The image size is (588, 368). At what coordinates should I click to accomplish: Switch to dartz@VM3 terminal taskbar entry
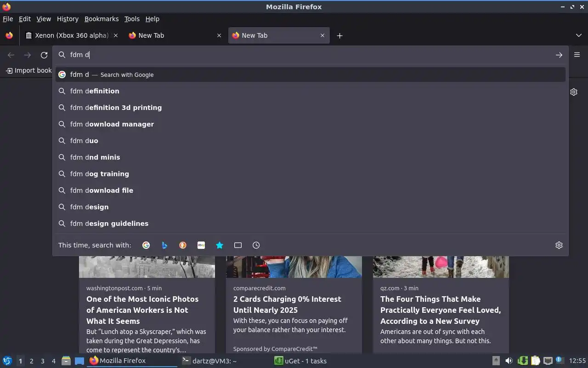point(224,361)
